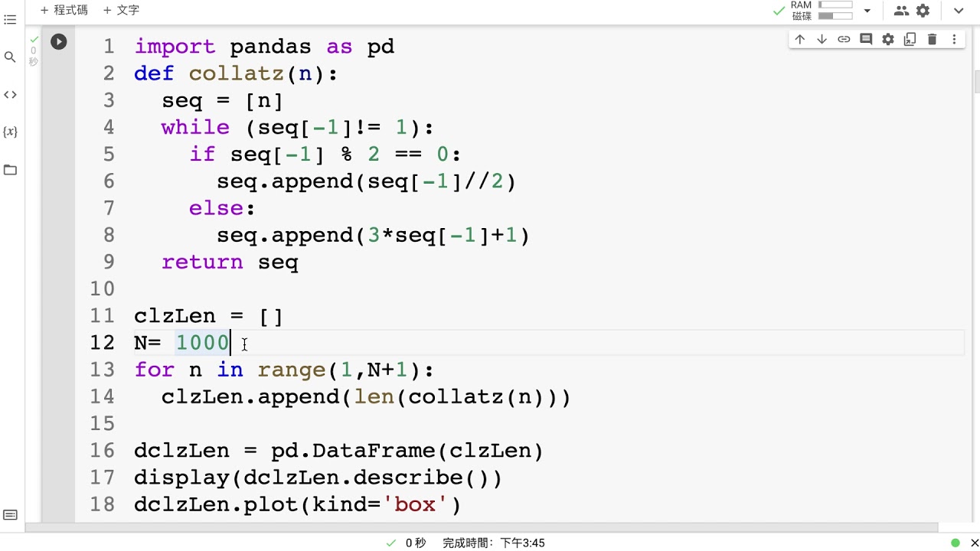Open the table of contents sidebar

10,20
